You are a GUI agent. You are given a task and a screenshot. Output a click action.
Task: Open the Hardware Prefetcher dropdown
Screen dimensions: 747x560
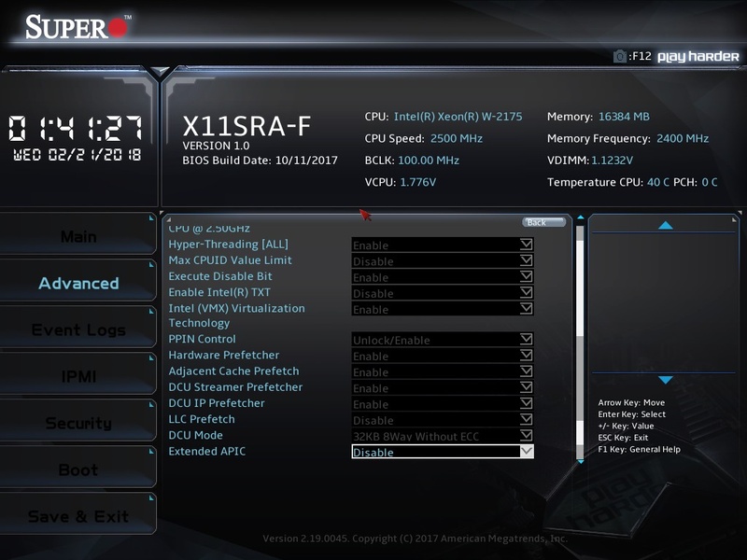(x=443, y=356)
